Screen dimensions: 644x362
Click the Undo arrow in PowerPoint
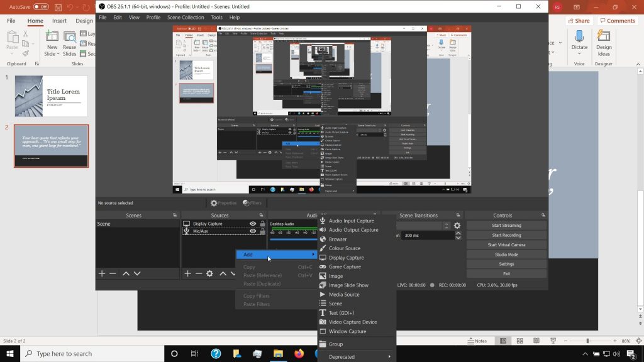click(x=70, y=7)
